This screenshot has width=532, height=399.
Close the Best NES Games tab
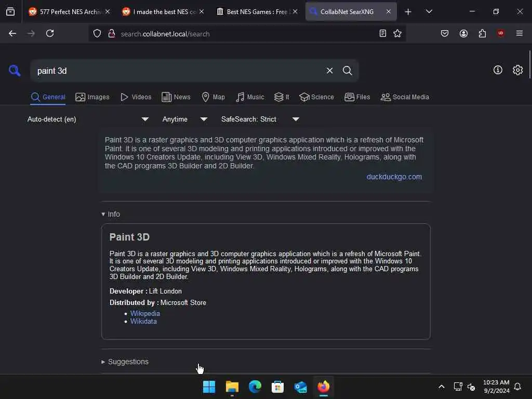pos(295,11)
